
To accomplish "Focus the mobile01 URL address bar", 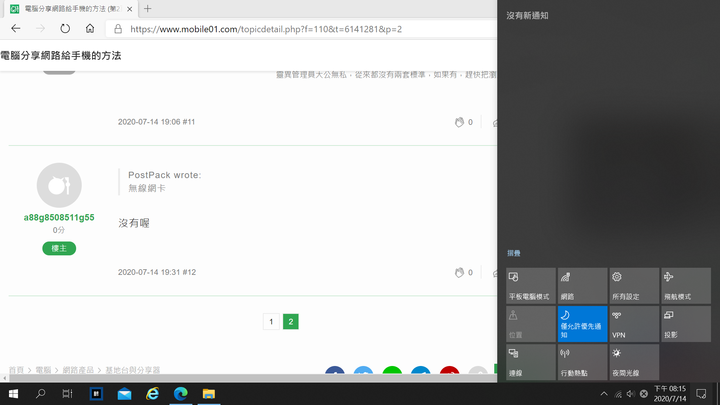I will tap(266, 29).
